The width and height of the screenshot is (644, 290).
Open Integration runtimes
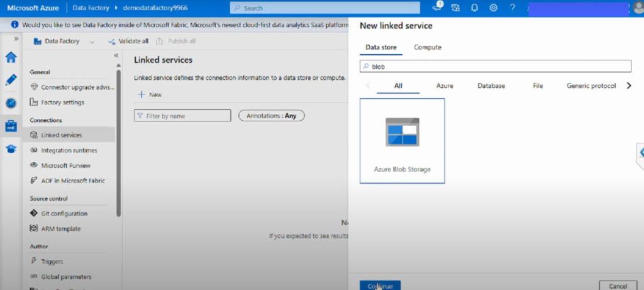click(x=64, y=150)
